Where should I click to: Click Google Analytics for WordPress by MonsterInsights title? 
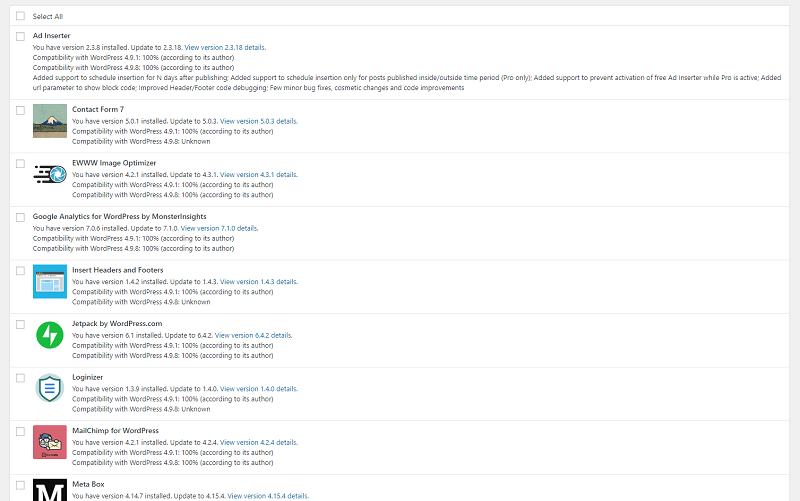pyautogui.click(x=119, y=216)
